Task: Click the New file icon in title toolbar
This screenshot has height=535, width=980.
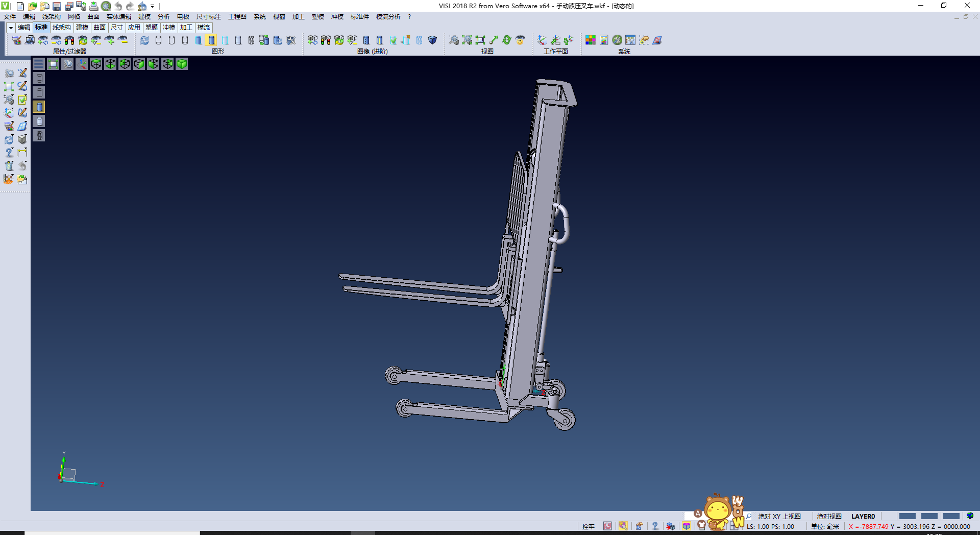Action: [x=20, y=6]
